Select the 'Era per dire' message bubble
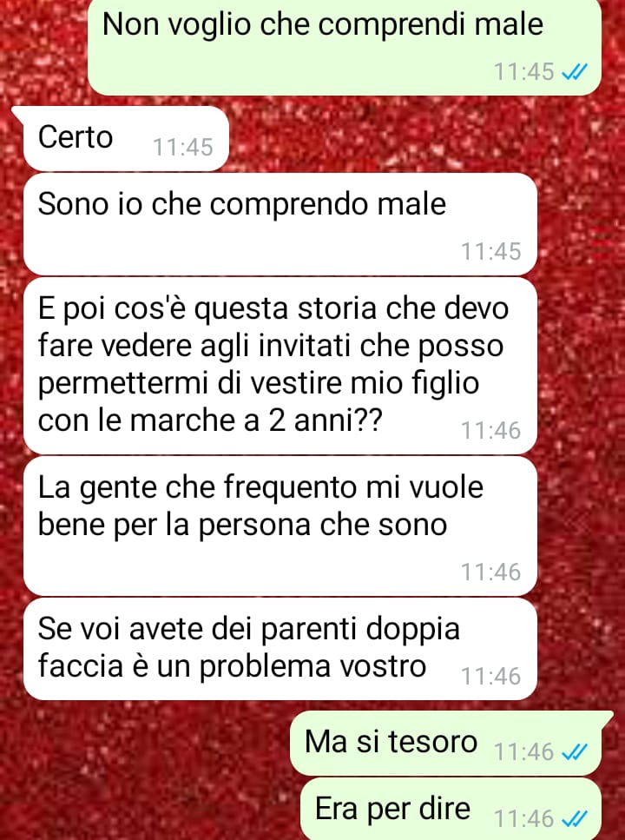The image size is (625, 840). tap(451, 809)
